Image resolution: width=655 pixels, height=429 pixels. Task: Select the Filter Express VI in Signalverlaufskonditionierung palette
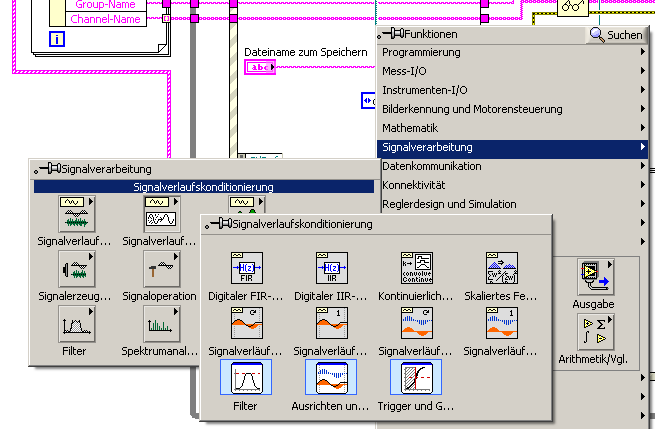246,377
